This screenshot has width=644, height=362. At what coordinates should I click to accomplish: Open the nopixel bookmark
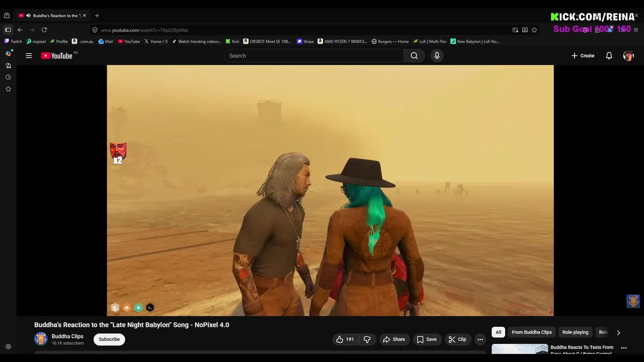36,41
